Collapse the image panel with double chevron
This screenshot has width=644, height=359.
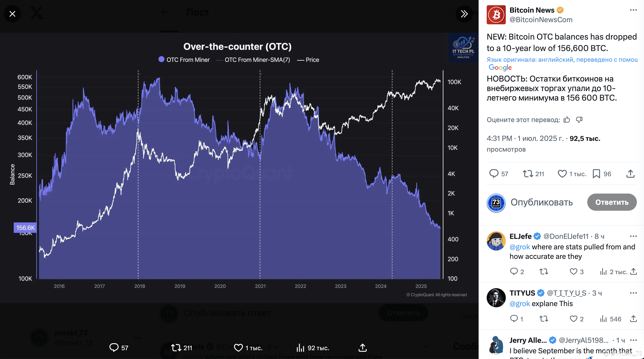464,14
